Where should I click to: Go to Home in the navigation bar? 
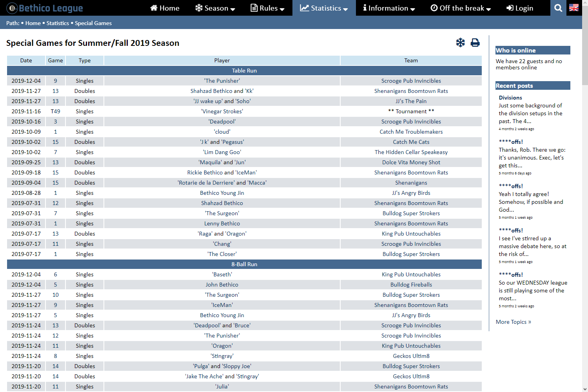click(165, 8)
